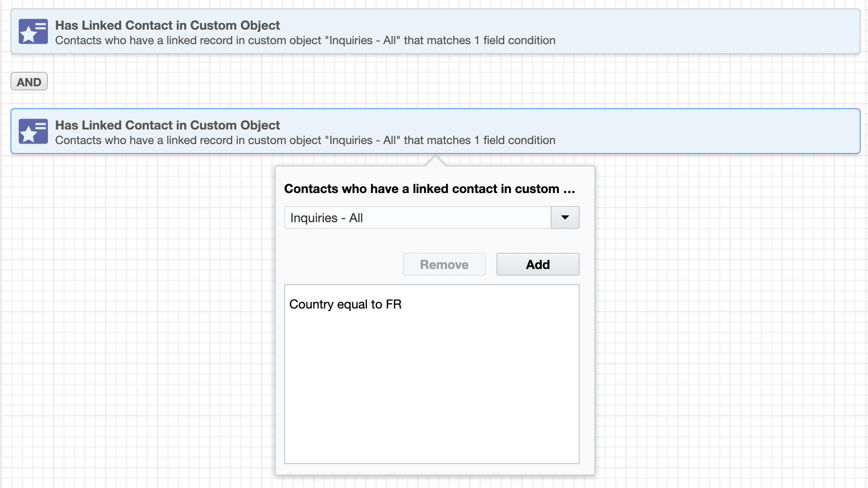Click the popup's pointer arrow under the bottom filter
This screenshot has width=868, height=488.
(x=436, y=161)
